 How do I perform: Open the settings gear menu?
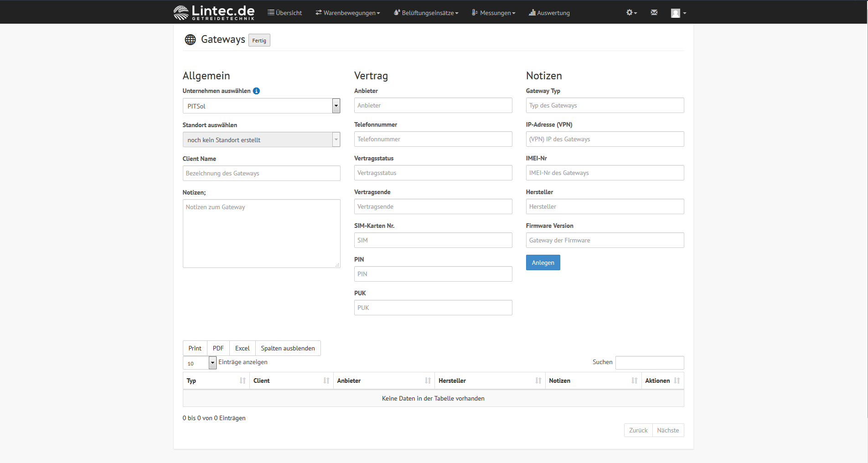point(631,13)
